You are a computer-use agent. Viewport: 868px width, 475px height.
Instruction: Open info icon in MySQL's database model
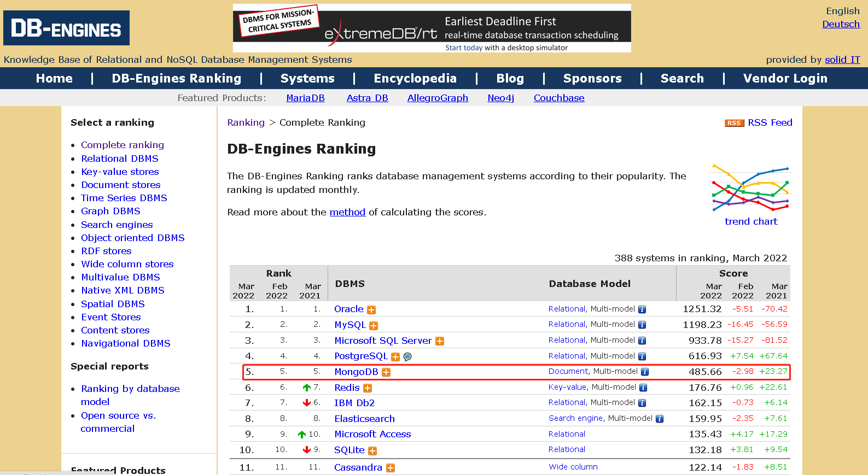[642, 325]
